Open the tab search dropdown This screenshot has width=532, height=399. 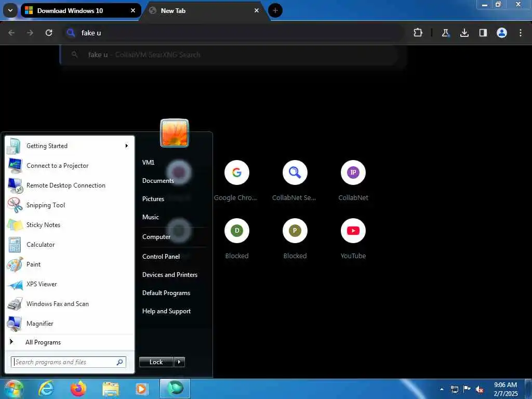pos(10,10)
